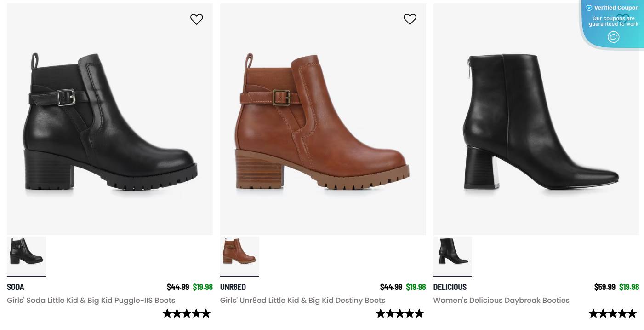644x330 pixels.
Task: Open Women's Delicious Daybreak Booties link
Action: [x=501, y=301]
